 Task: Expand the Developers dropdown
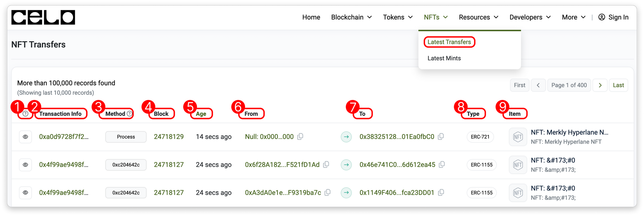coord(530,17)
